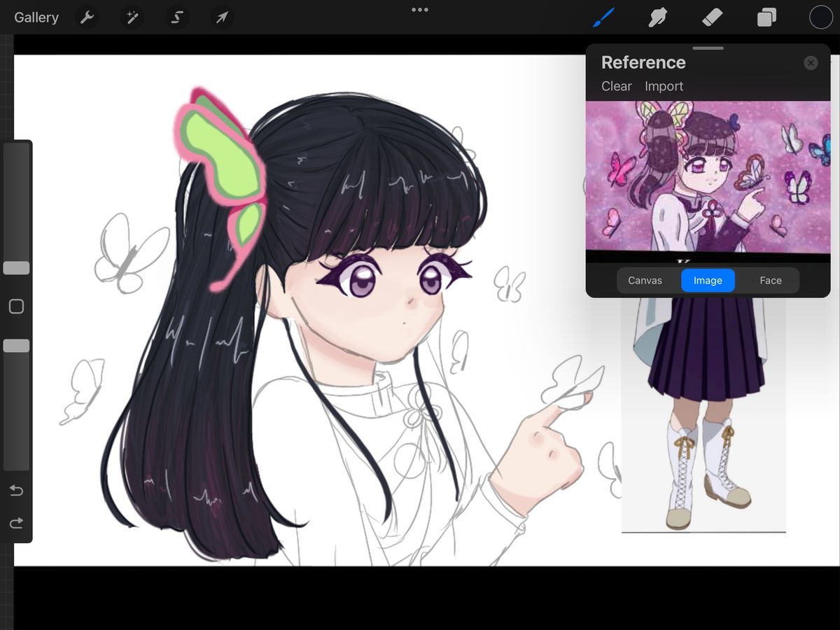
Task: Click the reference image thumbnail preview
Action: [x=708, y=182]
